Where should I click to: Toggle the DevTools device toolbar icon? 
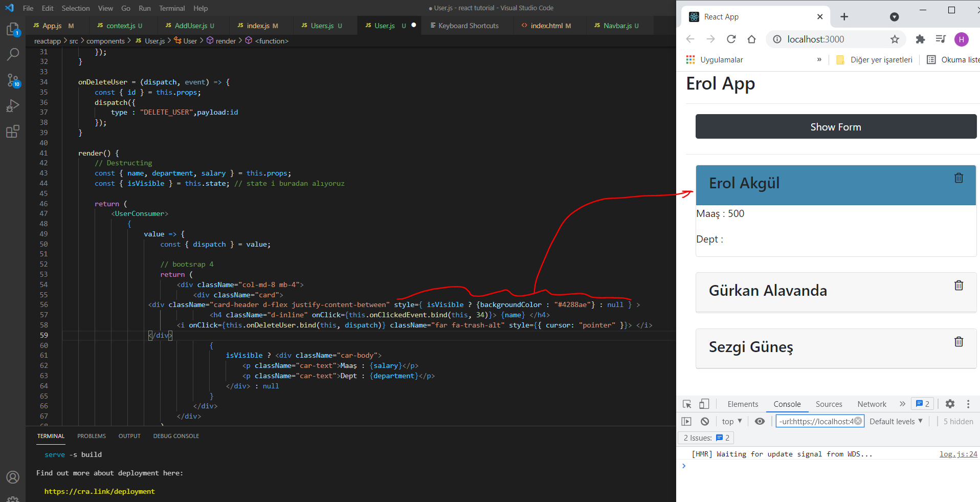tap(704, 404)
